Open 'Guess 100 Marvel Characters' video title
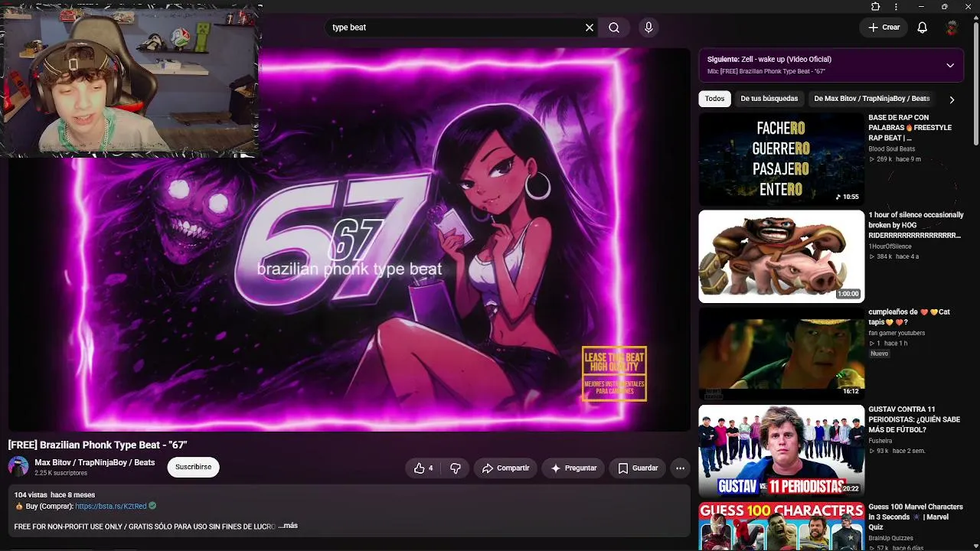This screenshot has width=980, height=551. (x=916, y=517)
